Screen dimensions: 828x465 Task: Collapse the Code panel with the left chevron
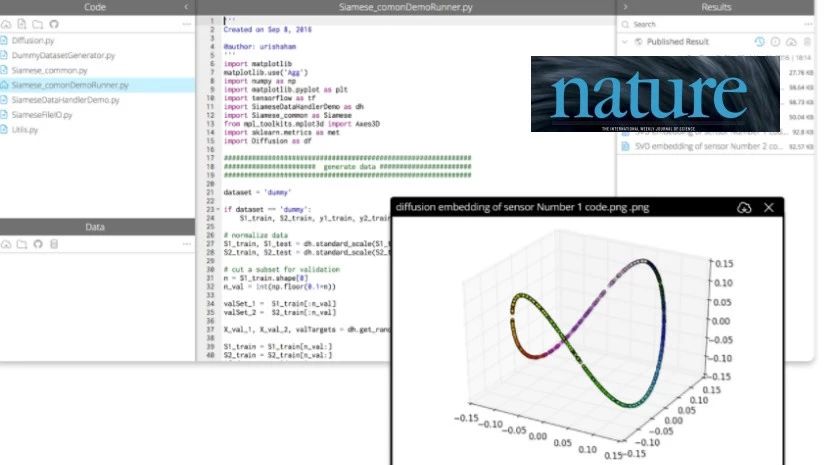pos(186,7)
